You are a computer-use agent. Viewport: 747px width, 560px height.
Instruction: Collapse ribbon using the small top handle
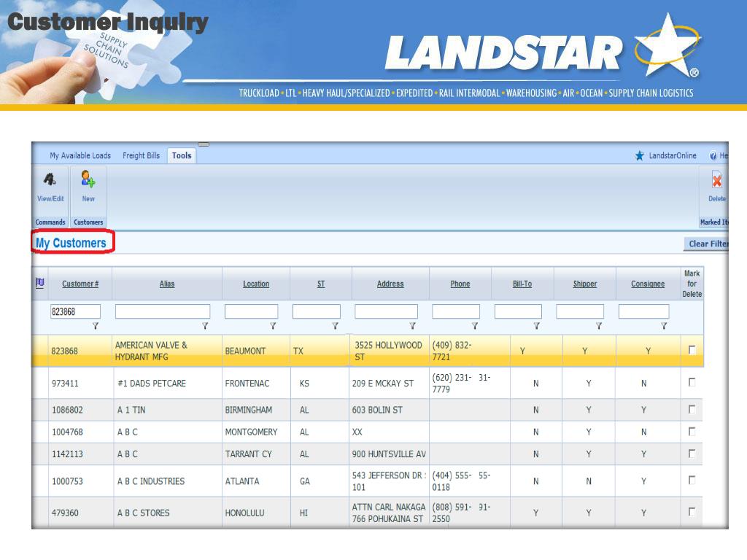(x=204, y=144)
